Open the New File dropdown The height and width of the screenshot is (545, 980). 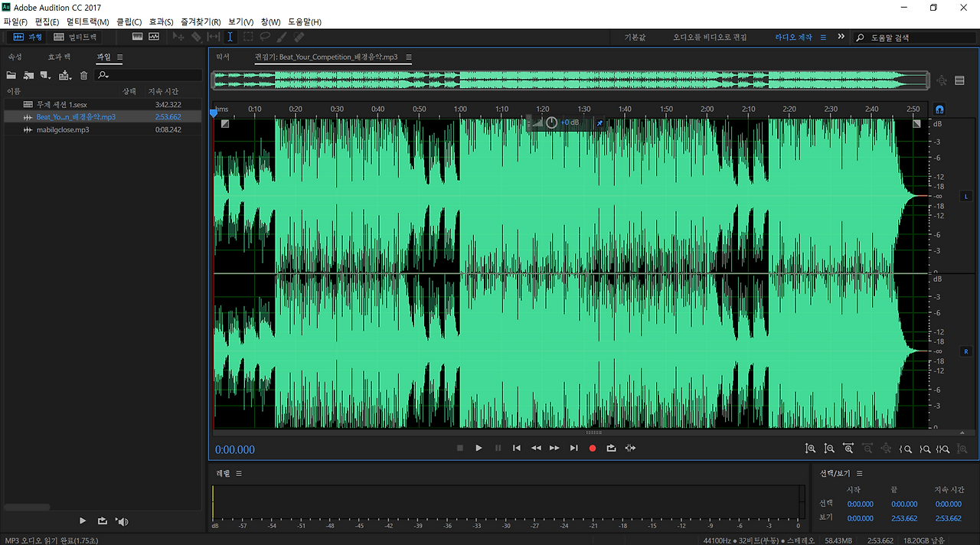pos(46,75)
